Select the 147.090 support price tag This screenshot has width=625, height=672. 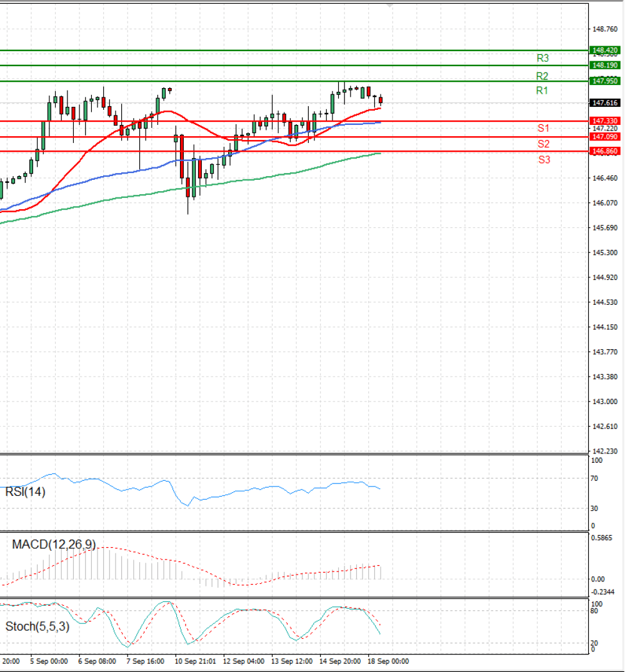point(604,137)
